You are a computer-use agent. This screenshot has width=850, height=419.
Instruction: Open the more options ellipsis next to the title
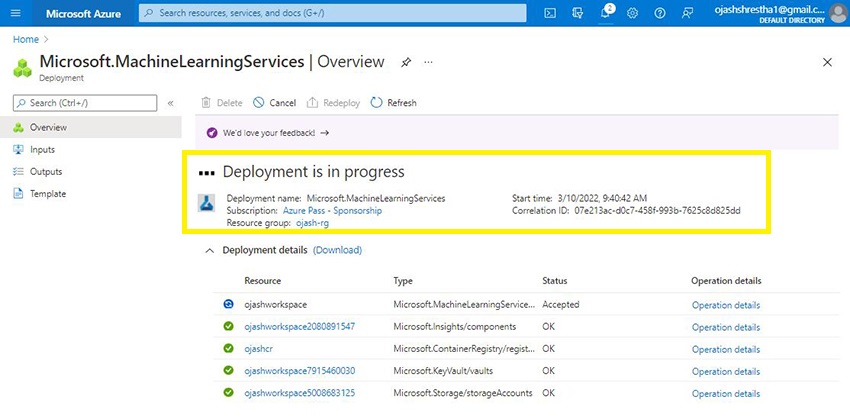coord(429,62)
